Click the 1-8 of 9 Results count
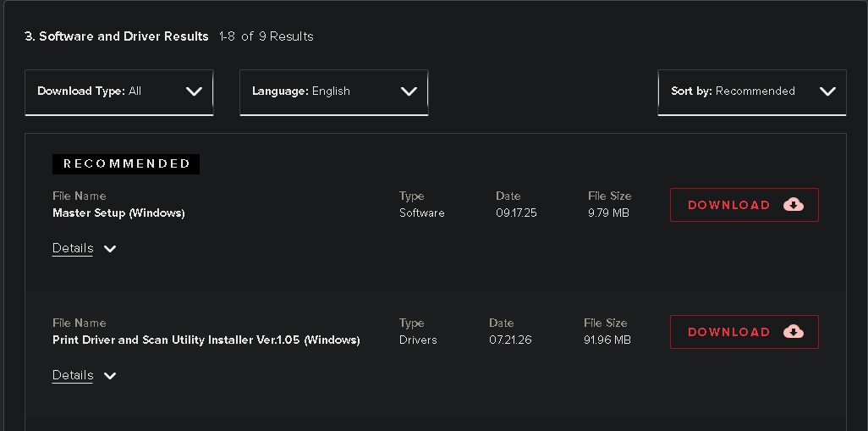Screen dimensions: 868x431 [x=266, y=36]
